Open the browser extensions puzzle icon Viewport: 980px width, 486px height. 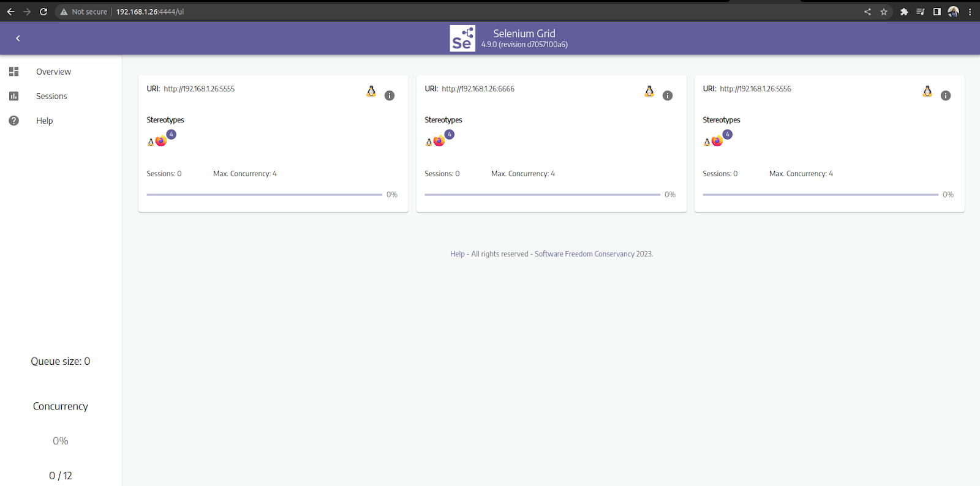(x=904, y=12)
